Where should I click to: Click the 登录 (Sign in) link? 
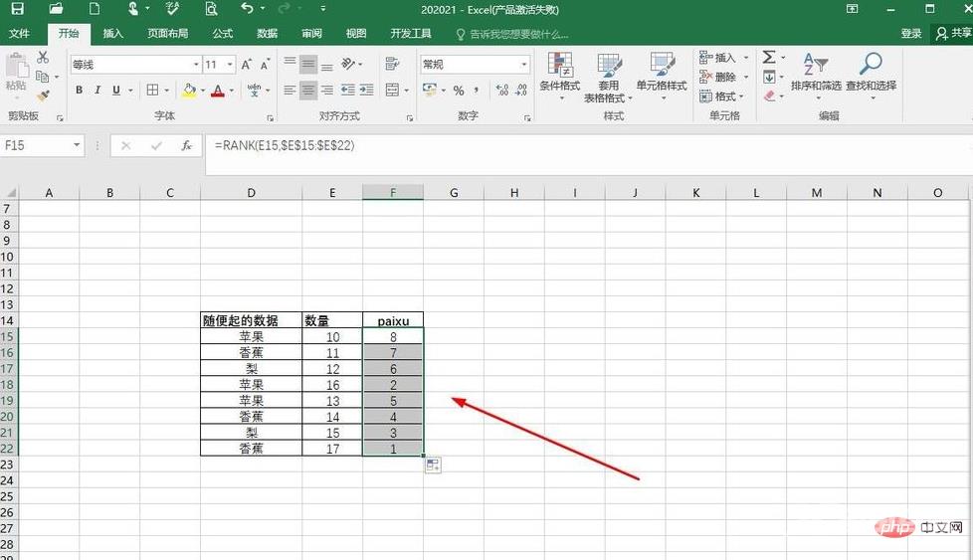click(910, 33)
